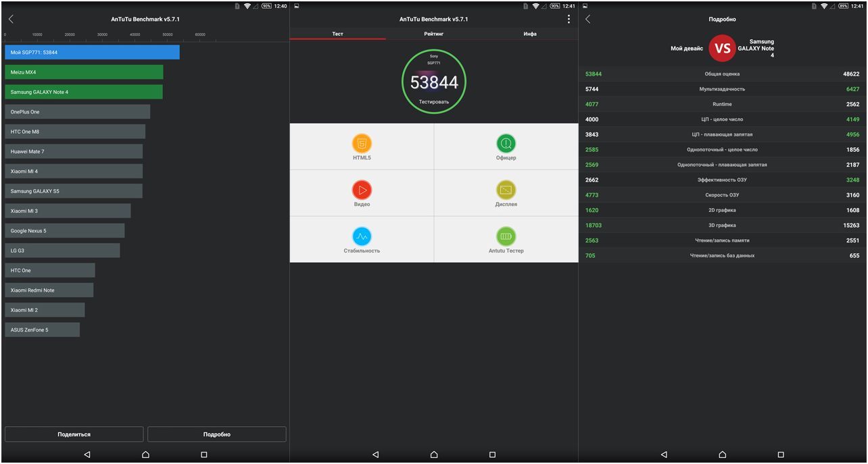
Task: Select the 3D графика comparison row
Action: click(x=722, y=226)
